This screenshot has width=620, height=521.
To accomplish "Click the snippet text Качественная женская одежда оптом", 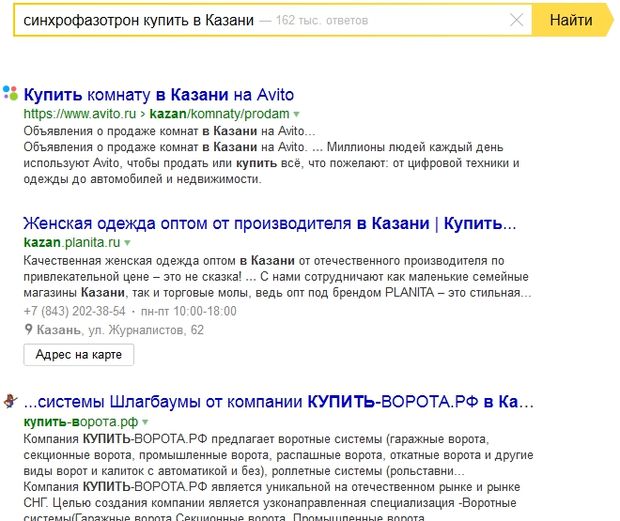I will click(129, 260).
